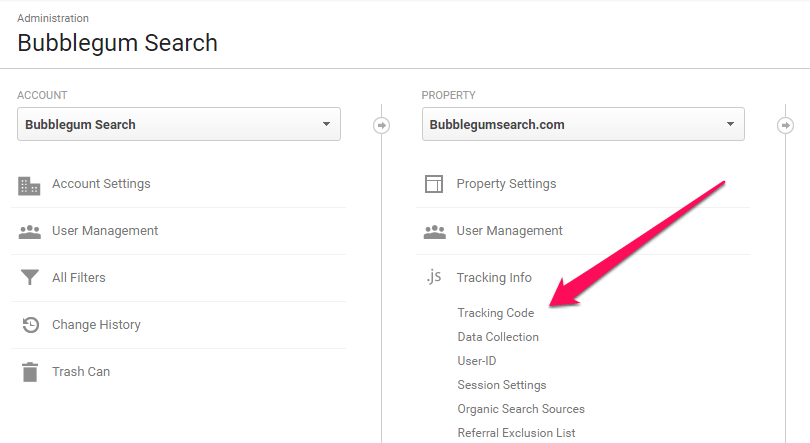Click the Property Settings layout icon
Viewport: 810px width, 443px height.
[x=434, y=184]
